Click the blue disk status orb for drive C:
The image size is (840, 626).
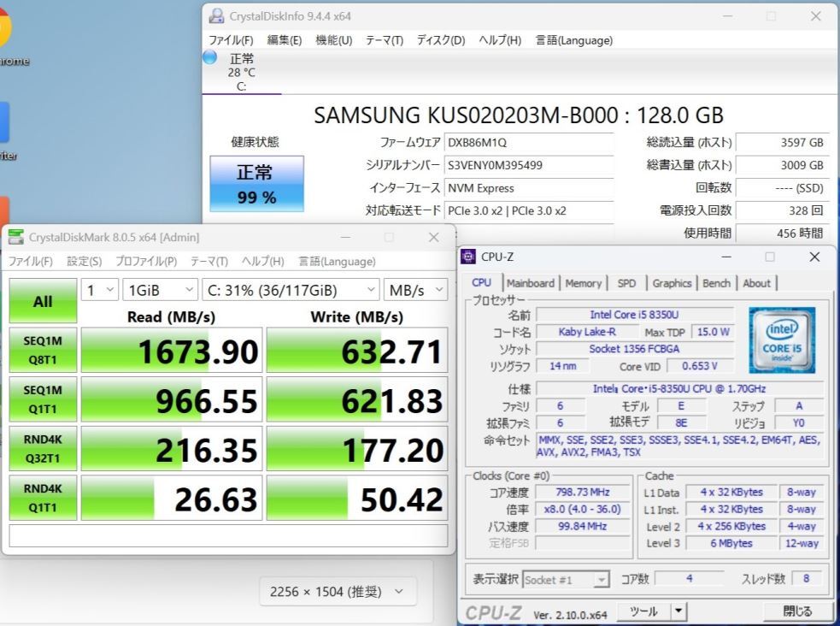click(x=209, y=57)
